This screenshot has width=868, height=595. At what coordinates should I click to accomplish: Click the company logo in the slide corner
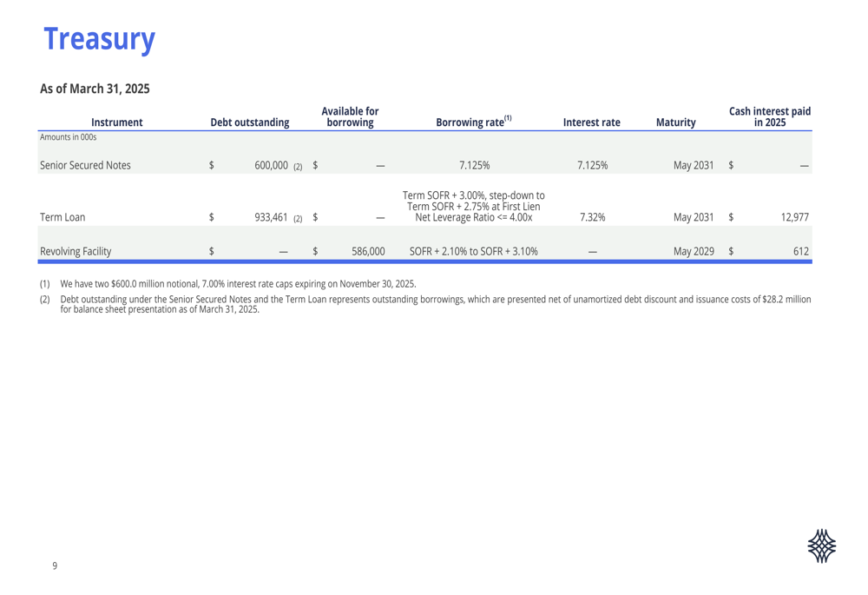[x=821, y=545]
